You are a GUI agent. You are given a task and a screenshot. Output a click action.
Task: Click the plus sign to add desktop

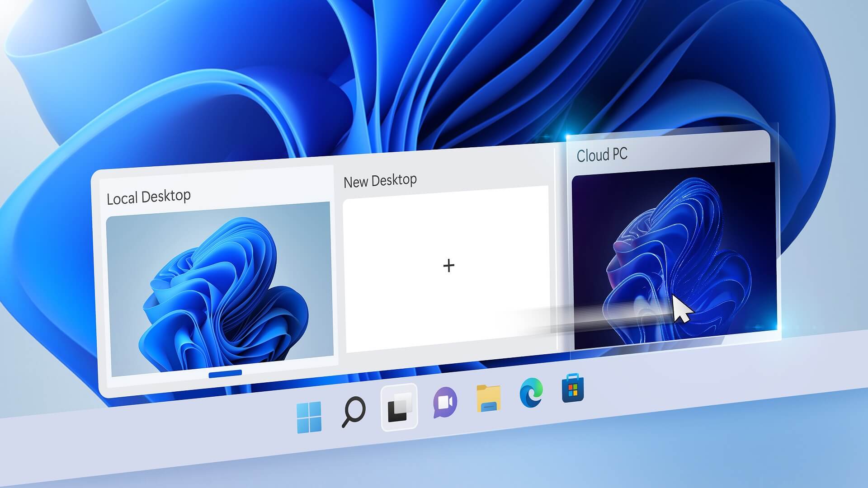pos(448,266)
